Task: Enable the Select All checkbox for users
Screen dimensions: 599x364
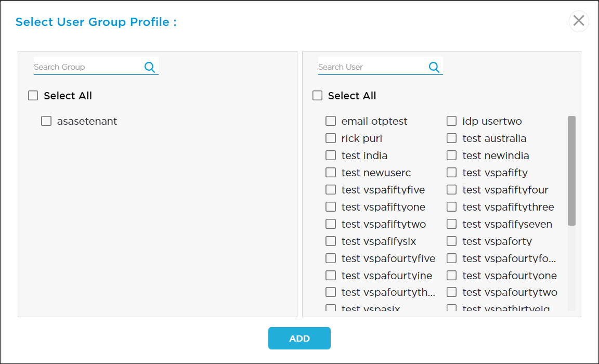Action: coord(317,95)
